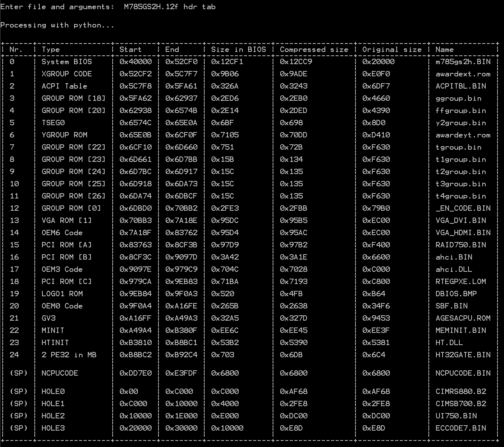
Task: Select the name VGA_DVI.BIN
Action: [x=460, y=220]
